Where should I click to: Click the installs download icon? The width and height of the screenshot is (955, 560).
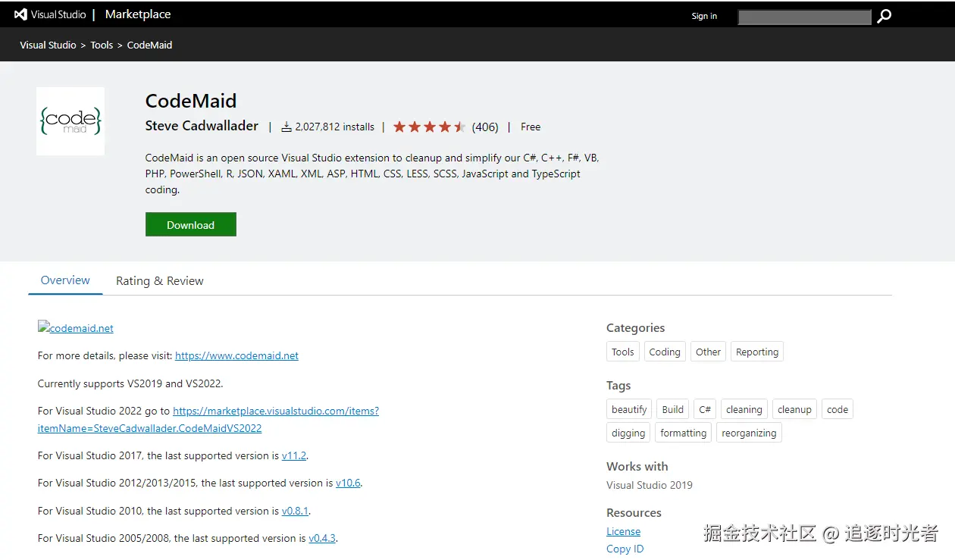click(286, 127)
